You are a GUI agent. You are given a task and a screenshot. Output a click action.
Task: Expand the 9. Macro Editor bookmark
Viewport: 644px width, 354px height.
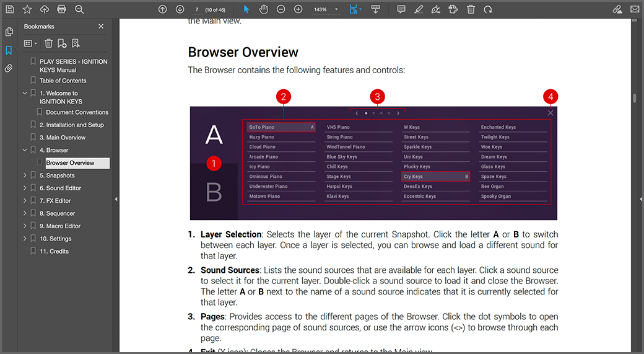pyautogui.click(x=25, y=226)
